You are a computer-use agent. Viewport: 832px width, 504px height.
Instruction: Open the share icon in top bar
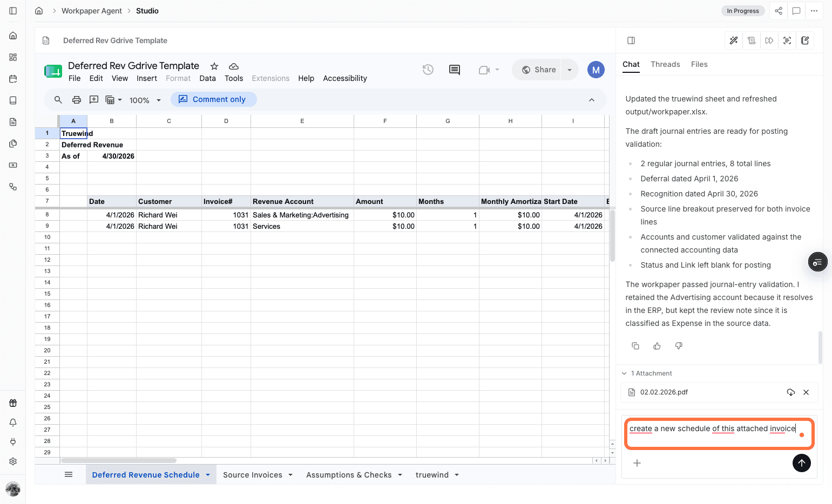(x=779, y=11)
